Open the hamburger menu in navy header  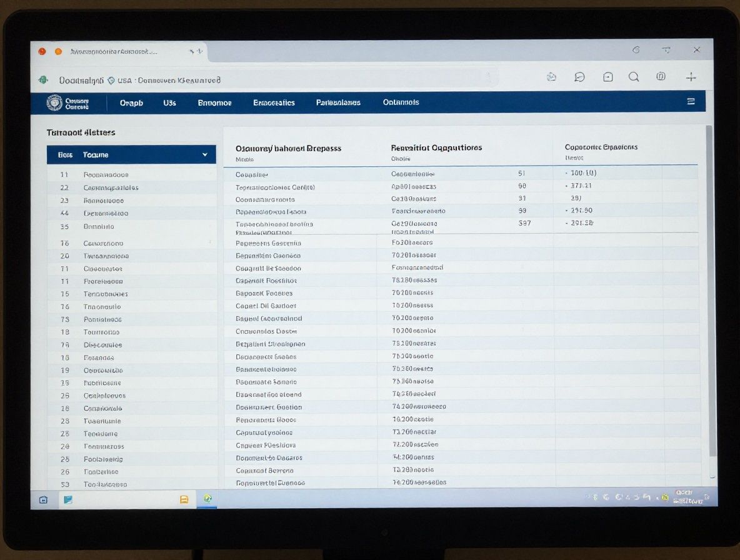[691, 101]
